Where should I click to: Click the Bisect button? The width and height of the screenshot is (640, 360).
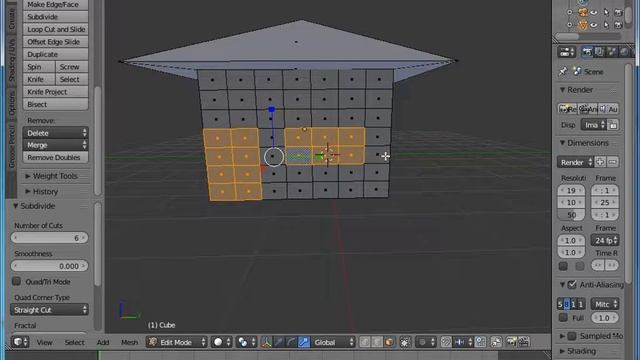coord(56,104)
